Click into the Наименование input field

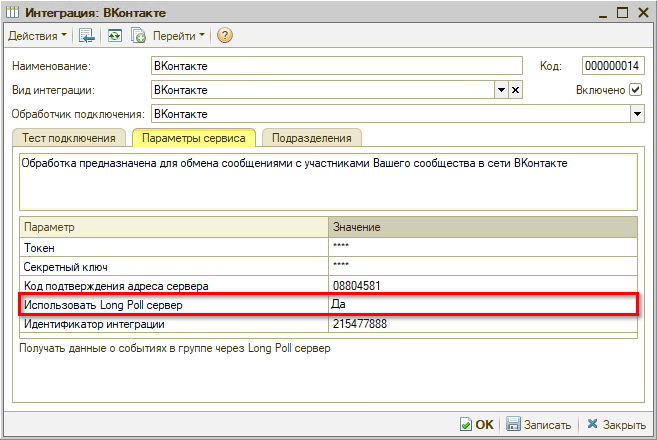(x=336, y=66)
